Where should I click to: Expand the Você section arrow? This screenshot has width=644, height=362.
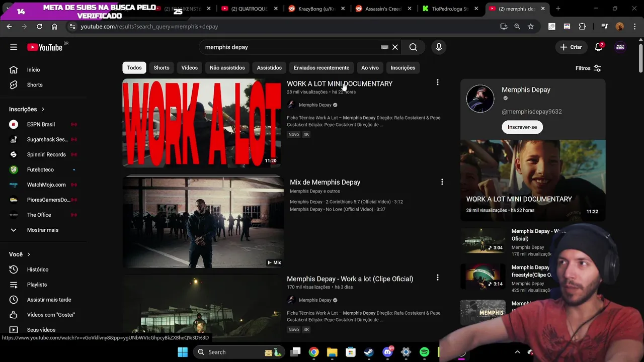(x=29, y=254)
